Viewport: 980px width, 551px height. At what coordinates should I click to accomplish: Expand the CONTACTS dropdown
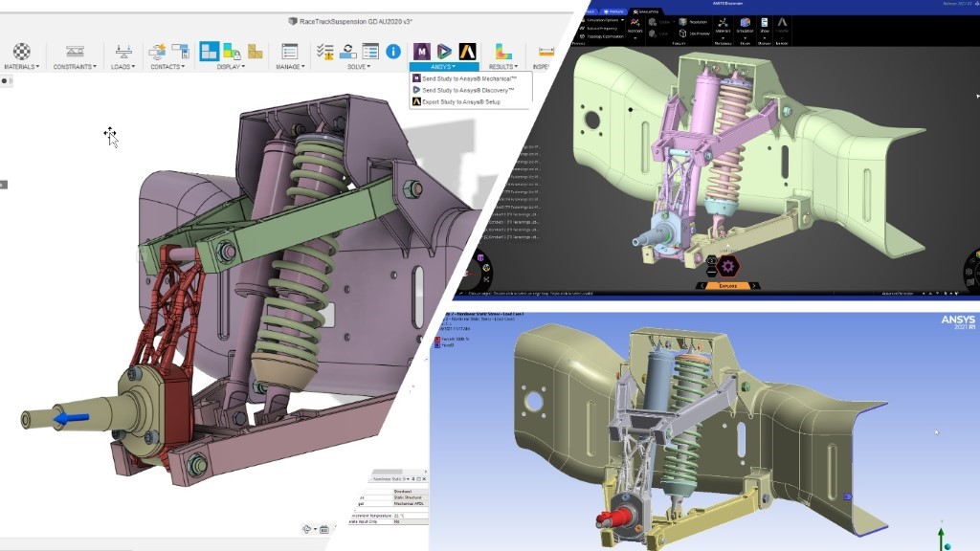167,66
